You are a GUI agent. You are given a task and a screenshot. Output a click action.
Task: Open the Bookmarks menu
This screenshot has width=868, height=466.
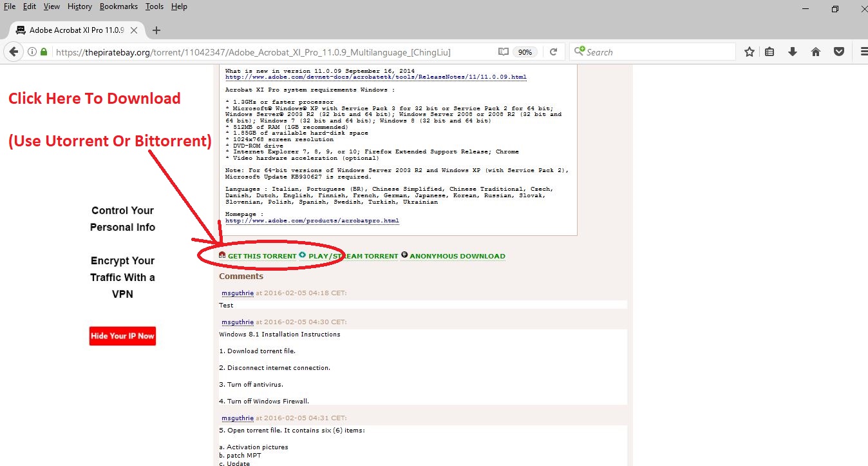coord(119,6)
